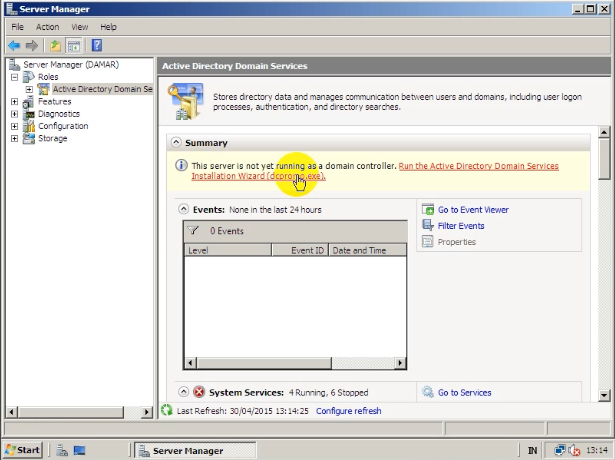This screenshot has width=615, height=460.
Task: Open the Action menu
Action: (x=47, y=27)
